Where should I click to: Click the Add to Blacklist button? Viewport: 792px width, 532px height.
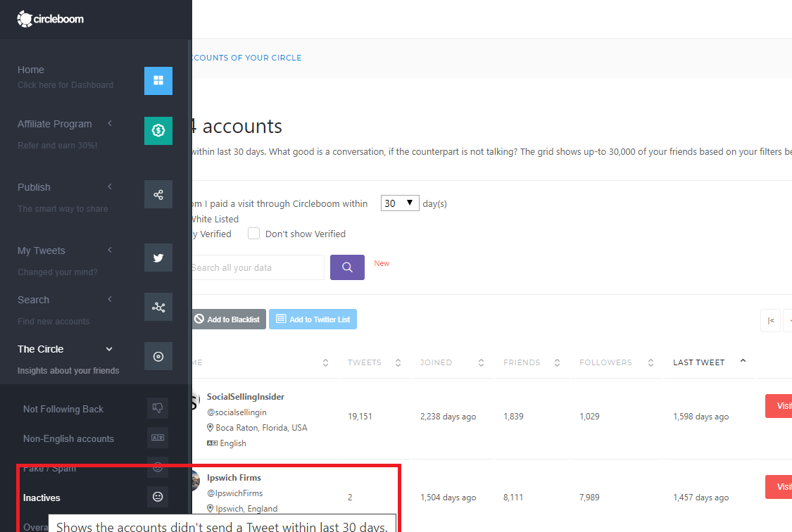228,319
